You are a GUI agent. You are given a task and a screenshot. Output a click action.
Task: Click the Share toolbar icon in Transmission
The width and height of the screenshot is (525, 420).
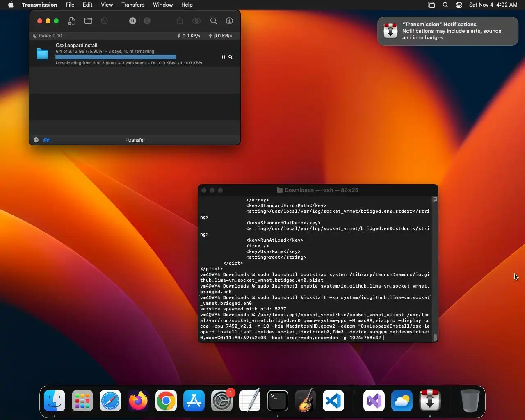[x=180, y=21]
